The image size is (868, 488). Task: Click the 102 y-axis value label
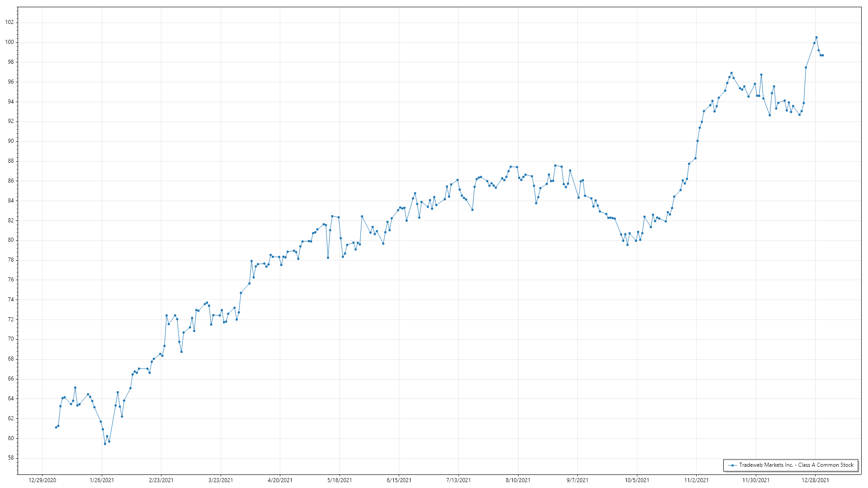[x=9, y=22]
